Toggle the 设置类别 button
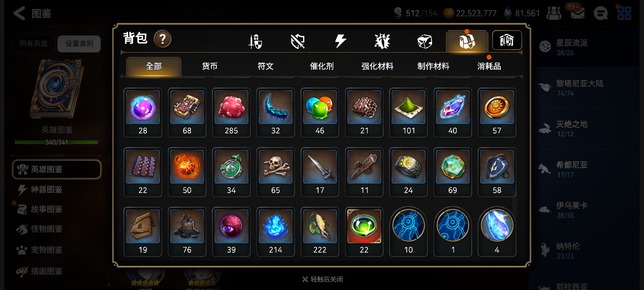This screenshot has width=644, height=290. point(79,44)
